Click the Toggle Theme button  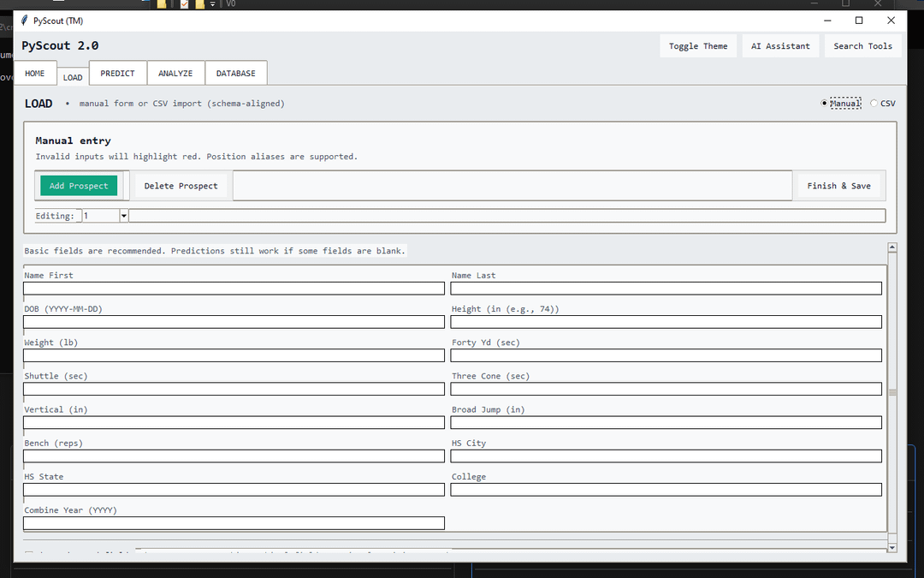point(697,46)
